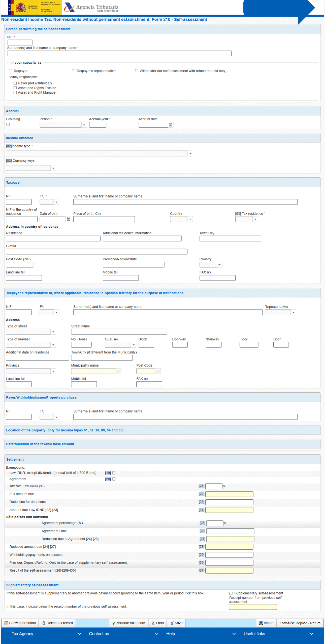
Task: Click Show information button
Action: pos(20,623)
